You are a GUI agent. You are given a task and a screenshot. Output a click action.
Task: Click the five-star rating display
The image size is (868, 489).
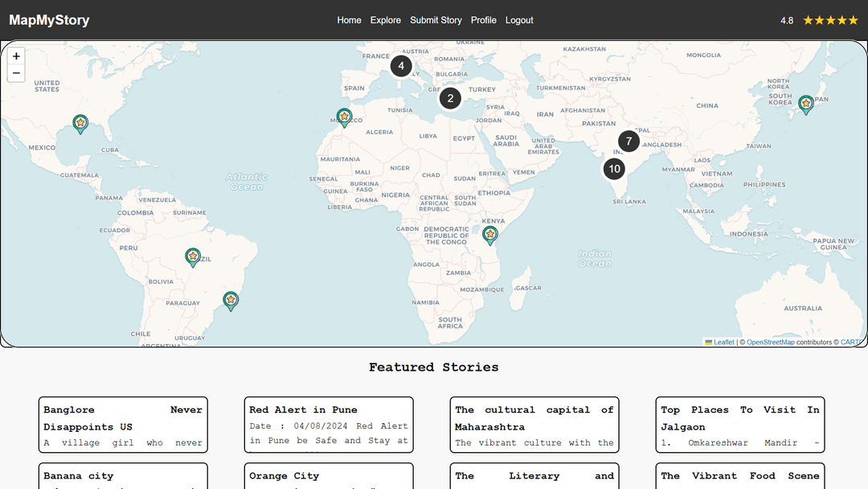(830, 20)
